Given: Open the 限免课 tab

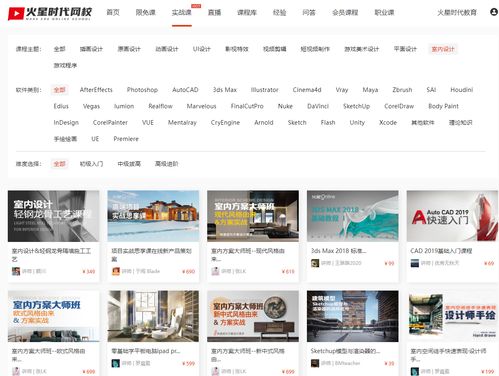Looking at the screenshot, I should [146, 12].
